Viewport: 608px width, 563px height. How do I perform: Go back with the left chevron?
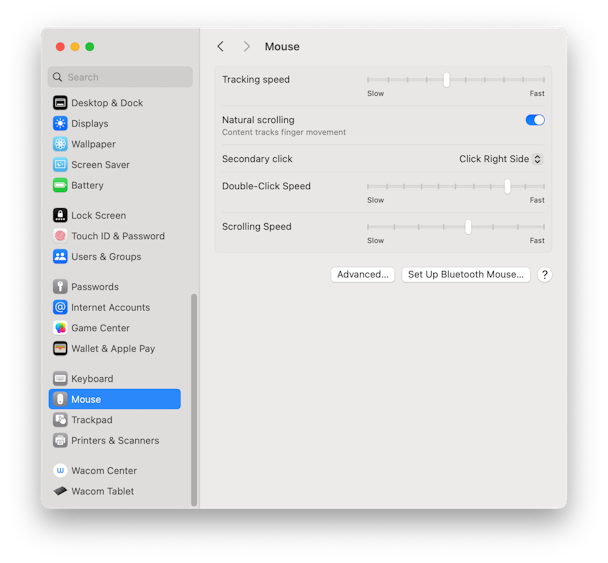(220, 47)
